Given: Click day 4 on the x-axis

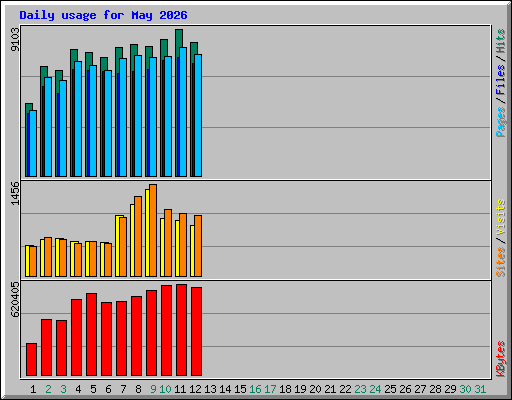Looking at the screenshot, I should tap(78, 389).
